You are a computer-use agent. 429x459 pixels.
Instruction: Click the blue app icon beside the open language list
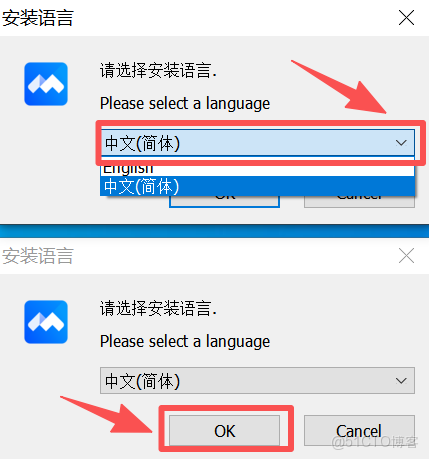click(46, 84)
